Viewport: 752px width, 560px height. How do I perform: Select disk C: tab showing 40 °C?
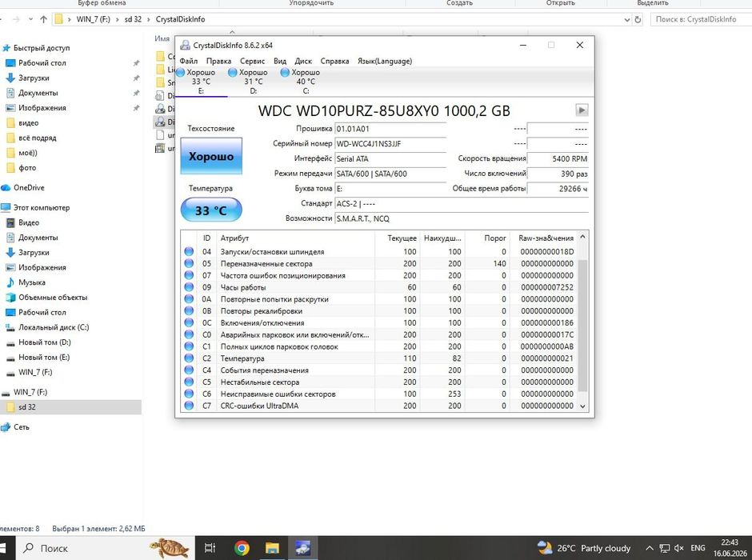(306, 81)
